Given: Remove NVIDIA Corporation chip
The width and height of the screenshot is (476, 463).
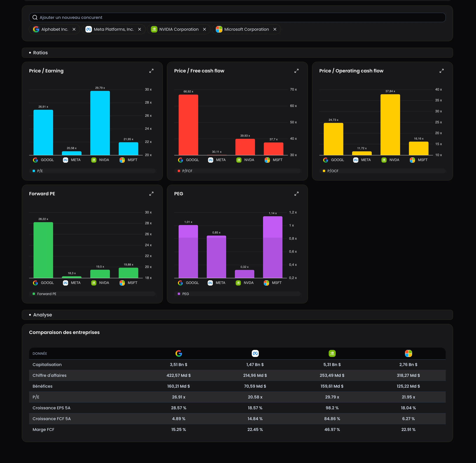Looking at the screenshot, I should tap(205, 29).
